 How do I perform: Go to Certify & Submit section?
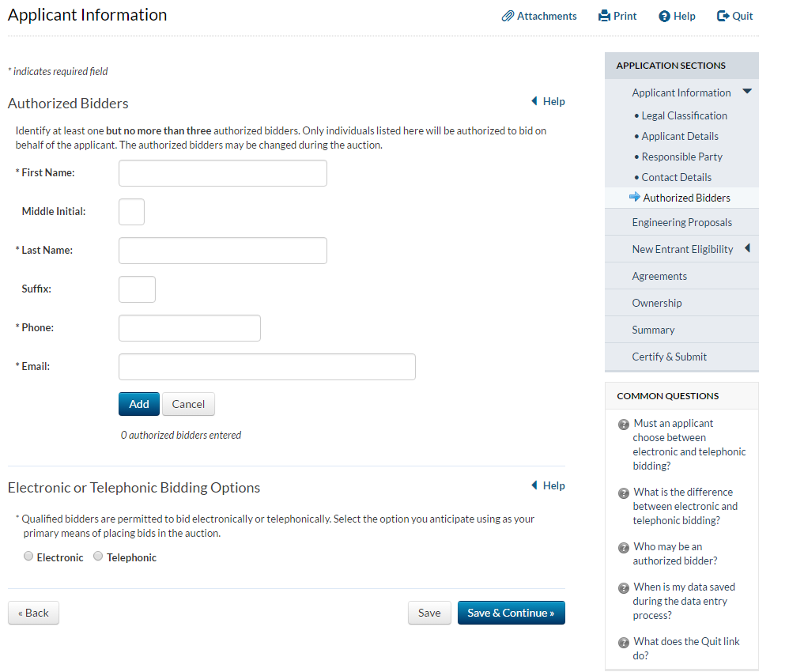[669, 357]
